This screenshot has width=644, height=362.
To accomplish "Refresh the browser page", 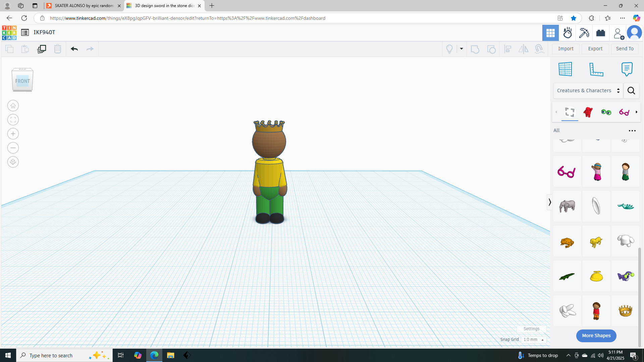I will 24,18.
